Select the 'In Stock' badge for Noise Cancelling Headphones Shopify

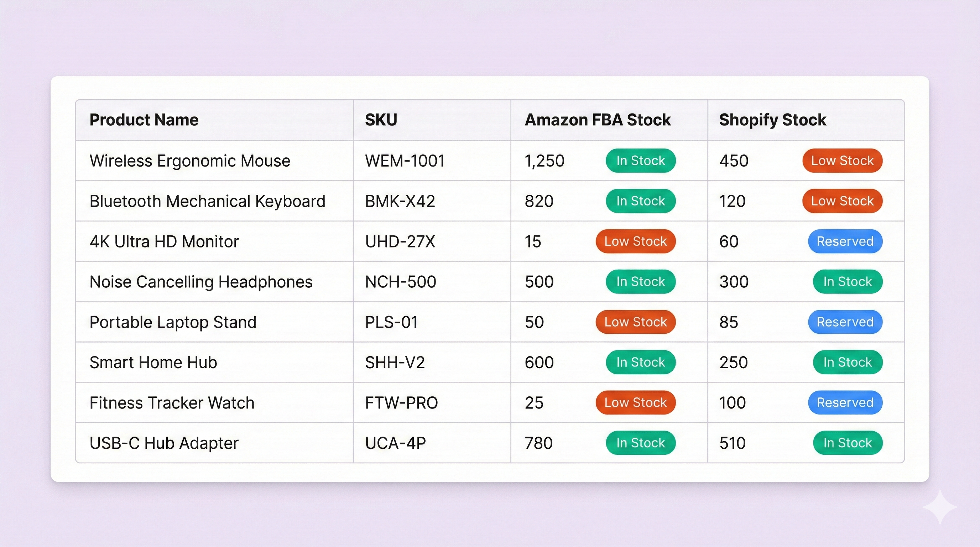pyautogui.click(x=848, y=281)
